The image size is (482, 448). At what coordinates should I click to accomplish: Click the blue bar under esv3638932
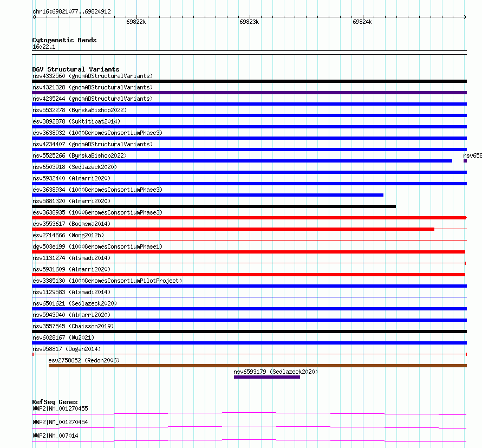[x=249, y=138]
